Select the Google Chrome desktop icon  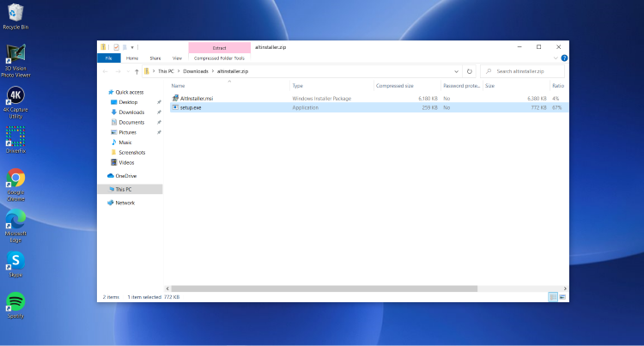(15, 185)
